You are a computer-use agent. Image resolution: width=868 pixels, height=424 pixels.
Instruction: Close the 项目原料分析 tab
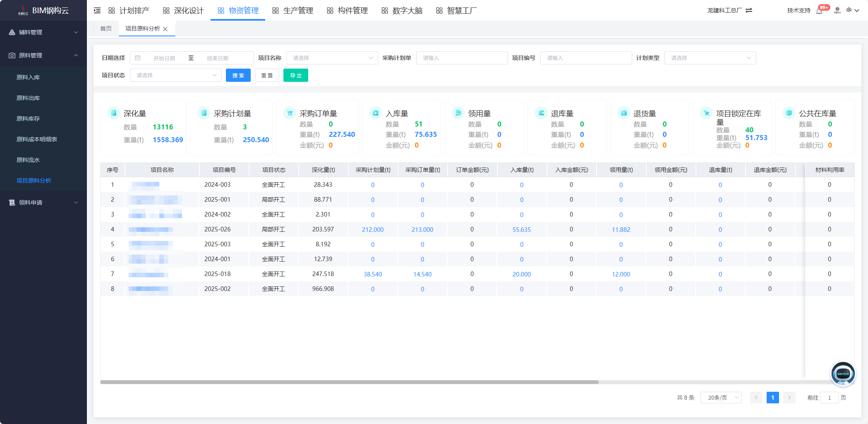pos(165,29)
